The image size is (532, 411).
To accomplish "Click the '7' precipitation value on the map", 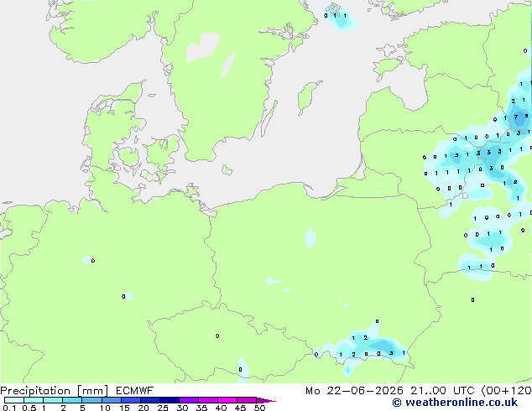I will tap(516, 117).
